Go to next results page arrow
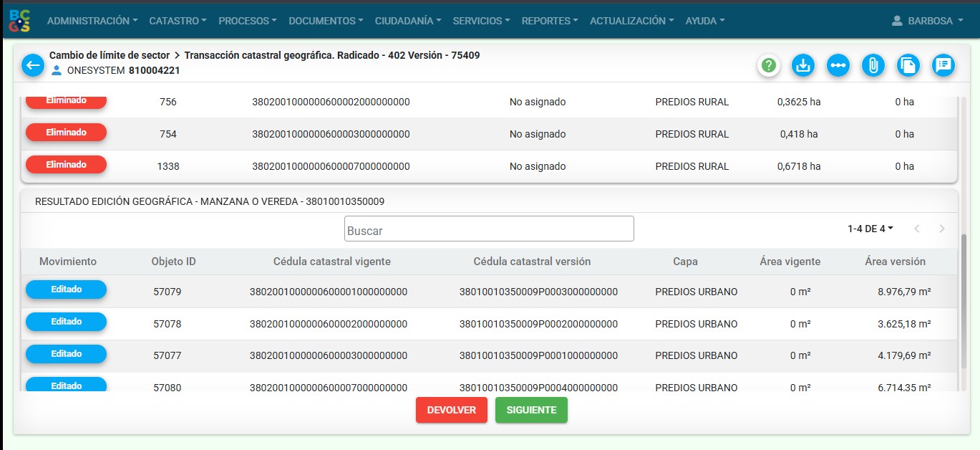980x450 pixels. point(942,229)
